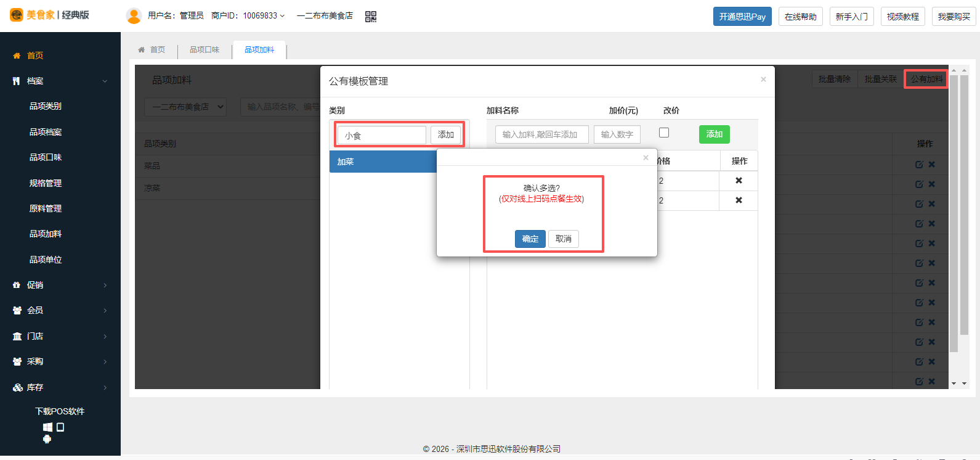Expand the 门店 sidebar menu
This screenshot has width=980, height=460.
tap(105, 336)
